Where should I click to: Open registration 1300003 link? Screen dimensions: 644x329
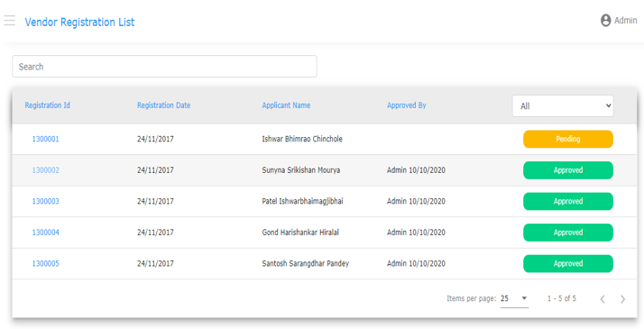(46, 201)
